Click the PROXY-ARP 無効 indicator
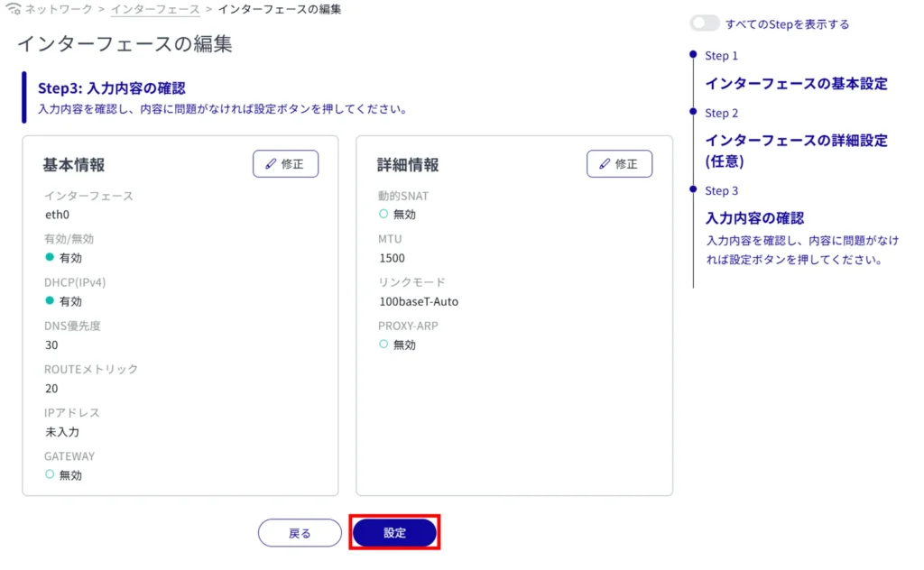924x570 pixels. point(383,344)
